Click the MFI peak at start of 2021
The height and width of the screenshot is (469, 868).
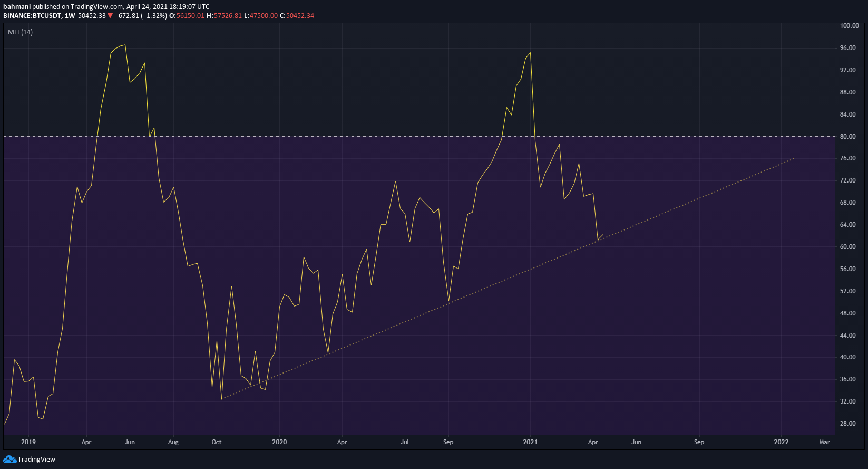click(530, 53)
